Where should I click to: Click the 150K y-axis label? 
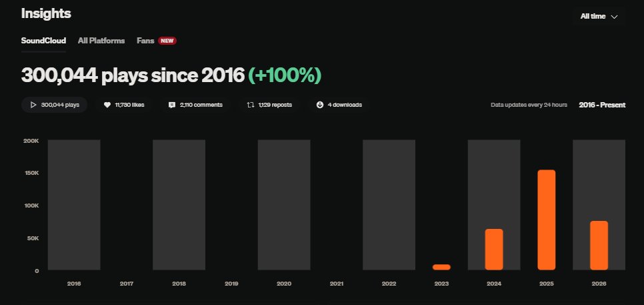tap(31, 173)
